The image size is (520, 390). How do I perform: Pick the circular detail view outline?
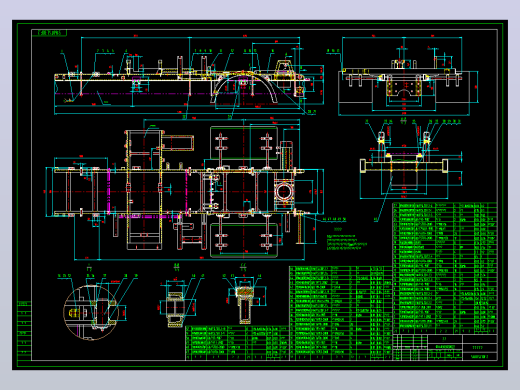tap(91, 312)
